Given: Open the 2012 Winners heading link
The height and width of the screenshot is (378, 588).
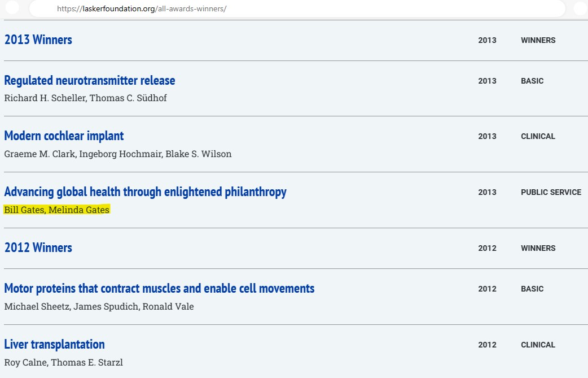Looking at the screenshot, I should tap(38, 247).
